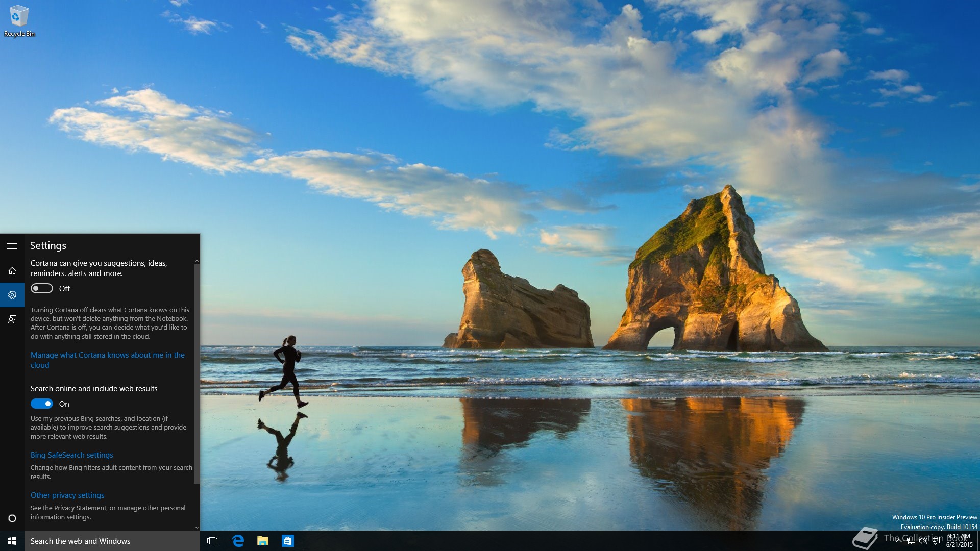Select the Settings gear in sidebar

(12, 295)
